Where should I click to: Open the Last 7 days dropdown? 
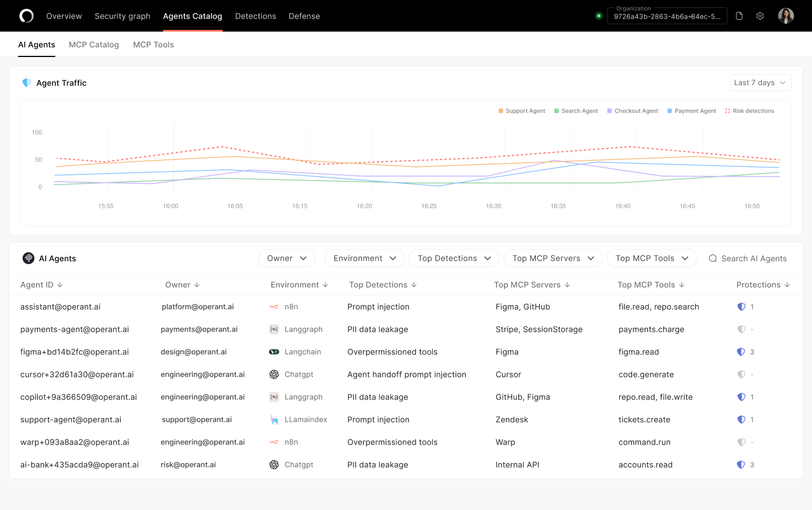[760, 83]
